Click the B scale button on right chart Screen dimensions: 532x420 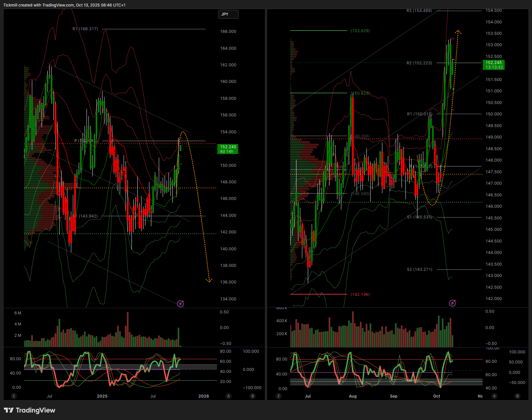517,396
